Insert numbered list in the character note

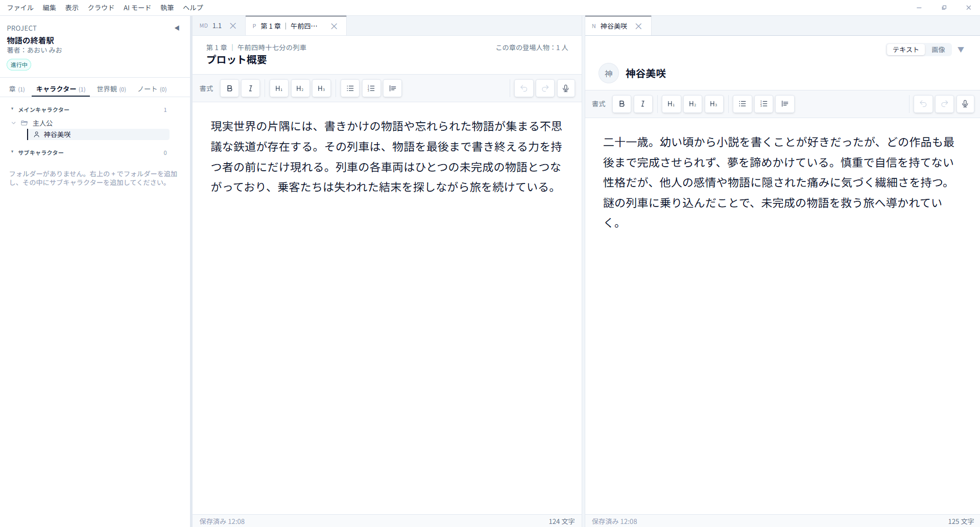coord(763,104)
